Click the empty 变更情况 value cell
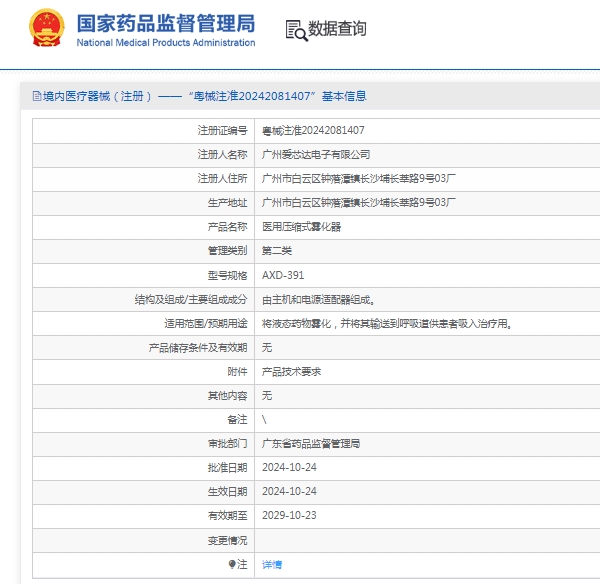The width and height of the screenshot is (600, 584). tap(427, 540)
